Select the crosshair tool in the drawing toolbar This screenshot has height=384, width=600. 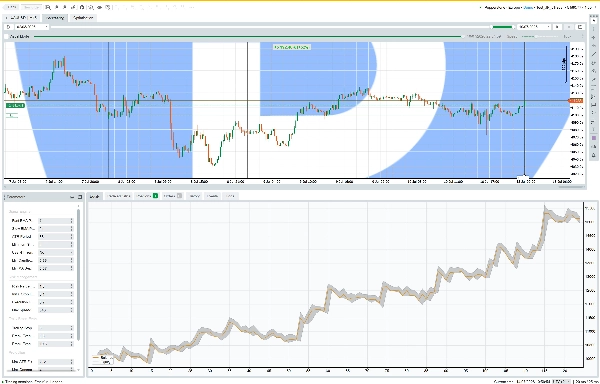click(594, 37)
